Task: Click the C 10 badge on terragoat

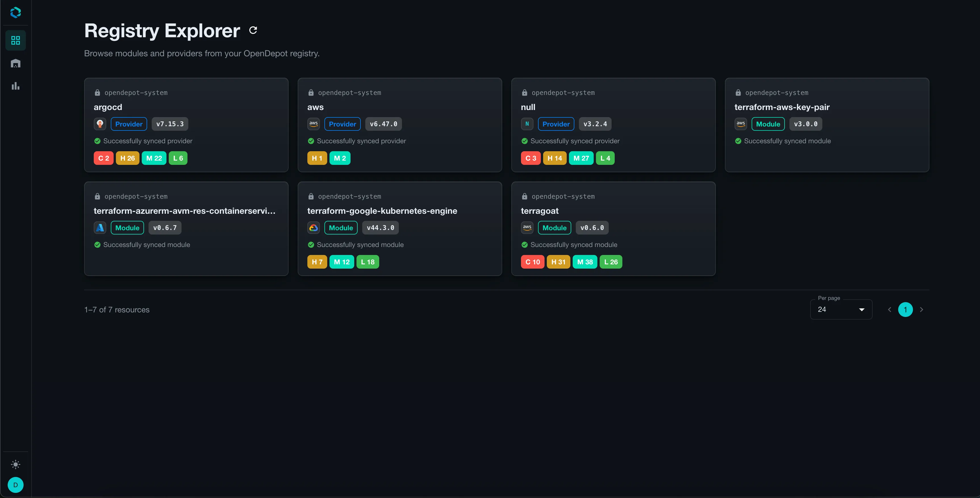Action: point(533,262)
